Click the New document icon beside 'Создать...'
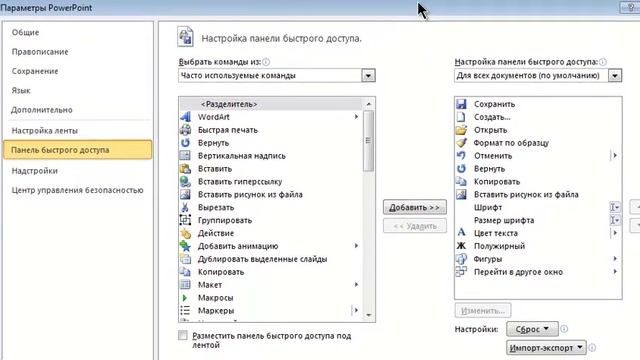This screenshot has height=360, width=640. 461,117
